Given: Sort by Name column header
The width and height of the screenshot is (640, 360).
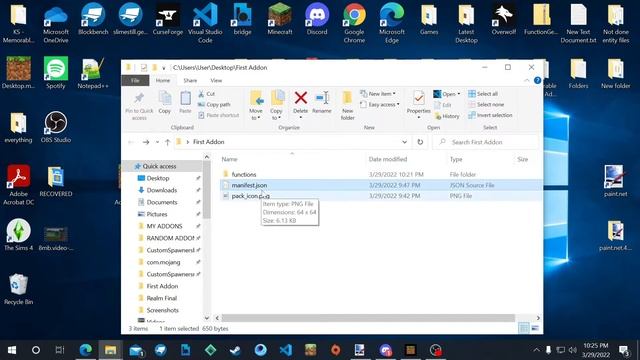Looking at the screenshot, I should (x=229, y=159).
